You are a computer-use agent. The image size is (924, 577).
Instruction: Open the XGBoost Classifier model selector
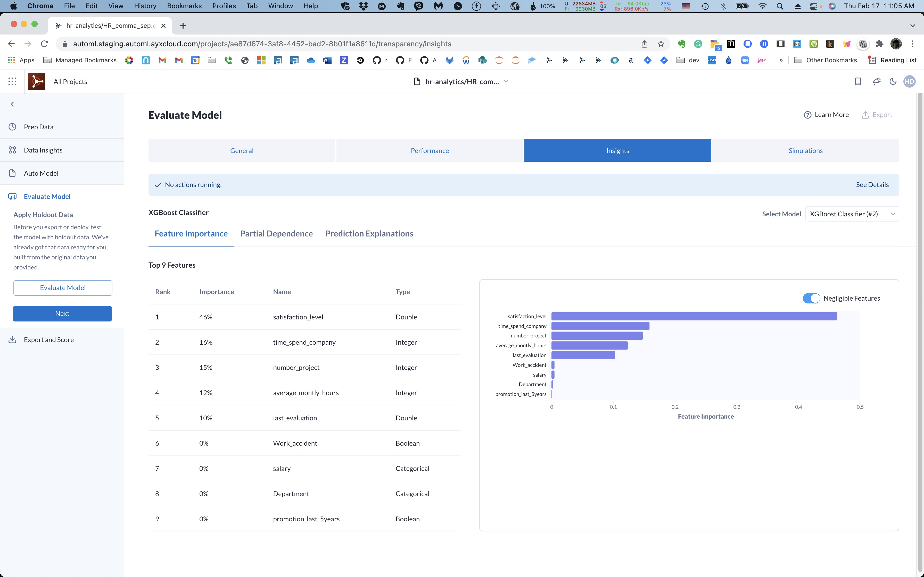click(x=852, y=214)
